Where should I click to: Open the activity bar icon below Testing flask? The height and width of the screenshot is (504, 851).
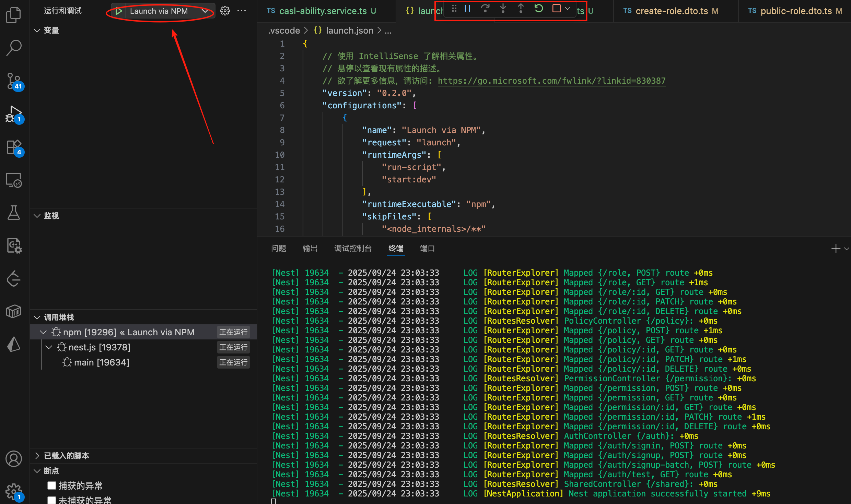[x=14, y=245]
